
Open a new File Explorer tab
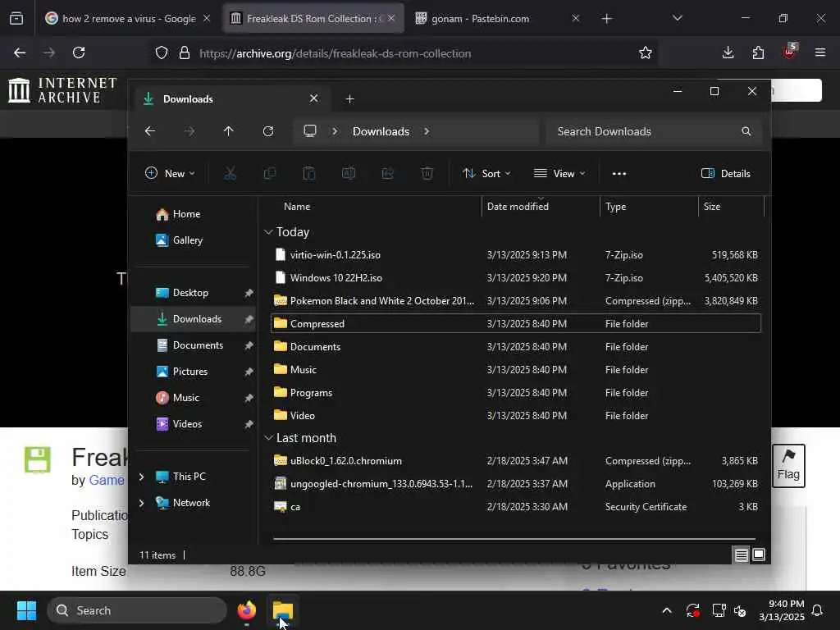click(349, 99)
